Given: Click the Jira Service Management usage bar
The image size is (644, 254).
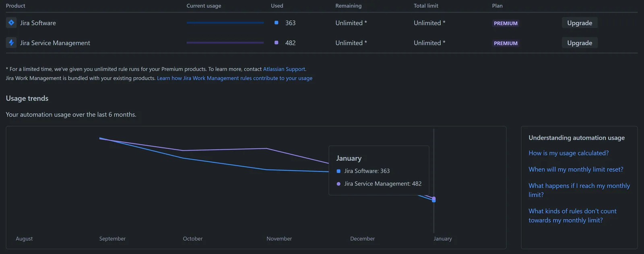Looking at the screenshot, I should [x=225, y=43].
